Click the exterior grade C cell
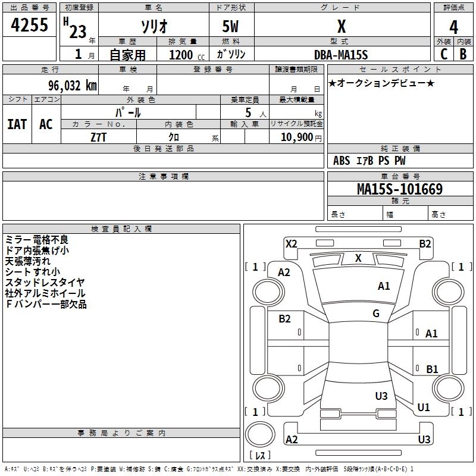 coord(444,54)
